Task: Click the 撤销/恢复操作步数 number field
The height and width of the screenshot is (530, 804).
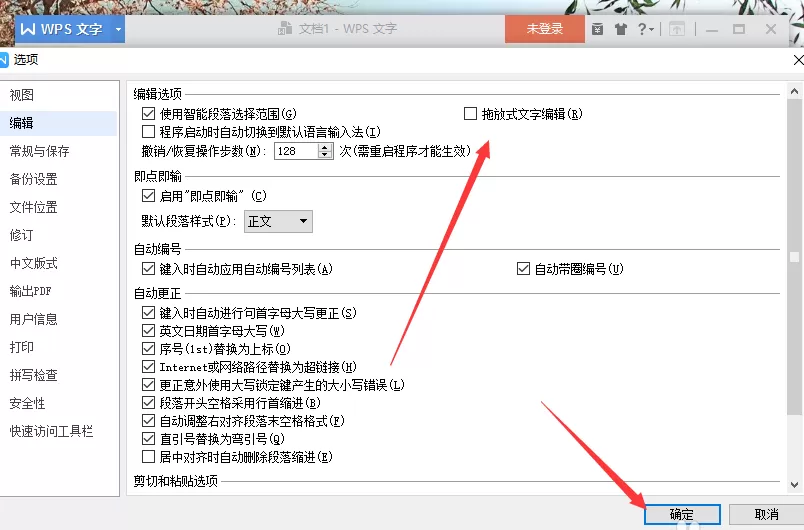Action: (x=296, y=151)
